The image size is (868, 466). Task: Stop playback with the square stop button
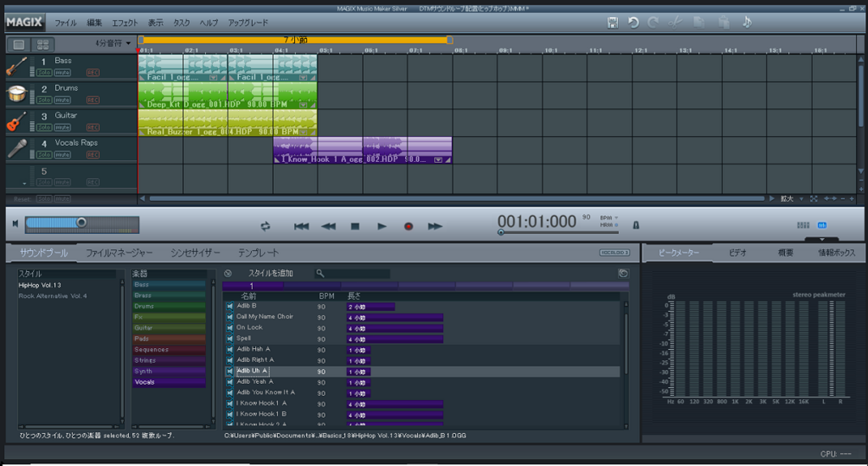coord(355,226)
